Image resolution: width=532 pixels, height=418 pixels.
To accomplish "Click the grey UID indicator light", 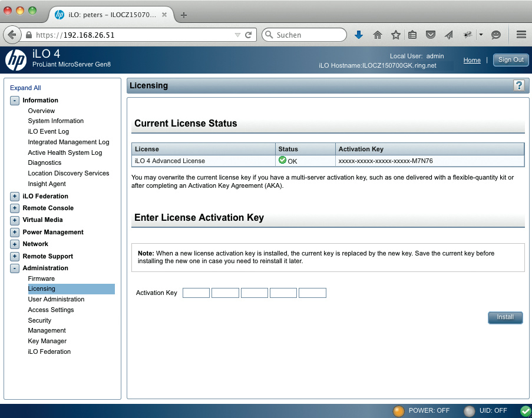I will pos(469,411).
